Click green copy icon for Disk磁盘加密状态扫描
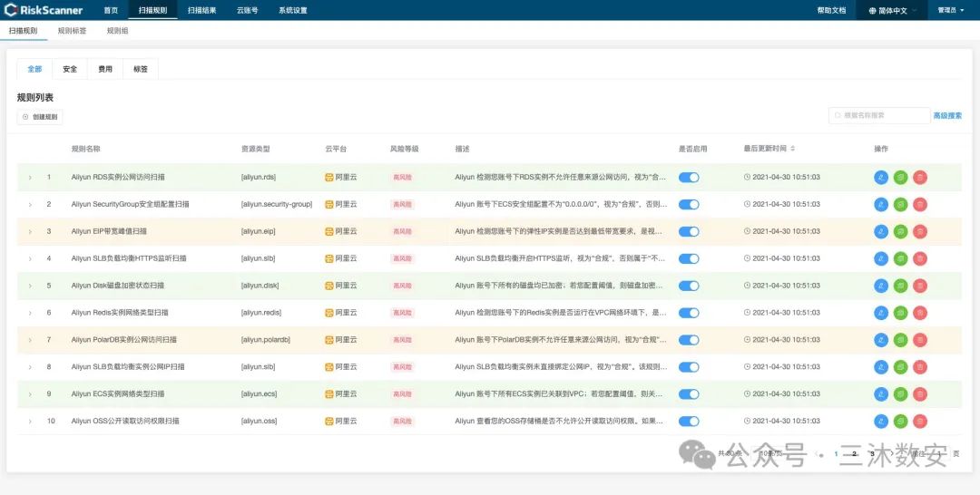Viewport: 980px width, 495px height. [x=901, y=286]
